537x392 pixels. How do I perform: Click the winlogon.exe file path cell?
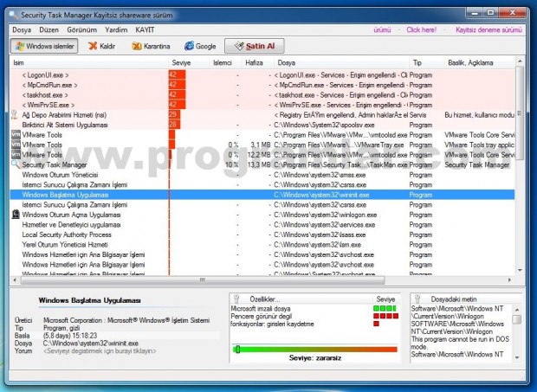point(325,215)
